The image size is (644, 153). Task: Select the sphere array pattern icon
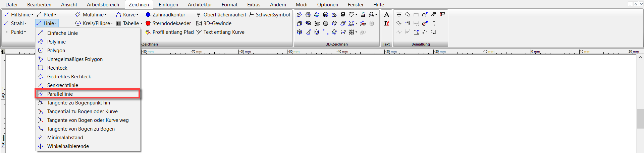point(351,32)
